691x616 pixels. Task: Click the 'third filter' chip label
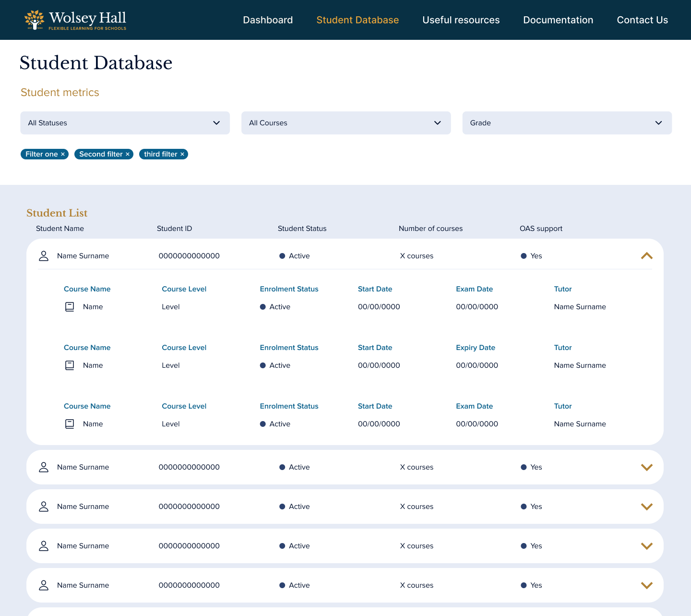161,154
